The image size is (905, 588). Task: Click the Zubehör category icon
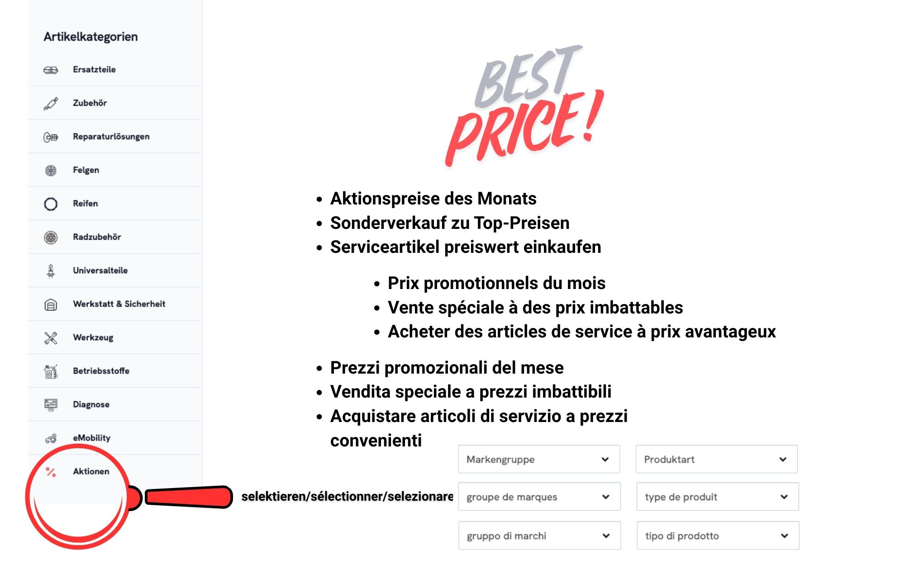point(51,104)
